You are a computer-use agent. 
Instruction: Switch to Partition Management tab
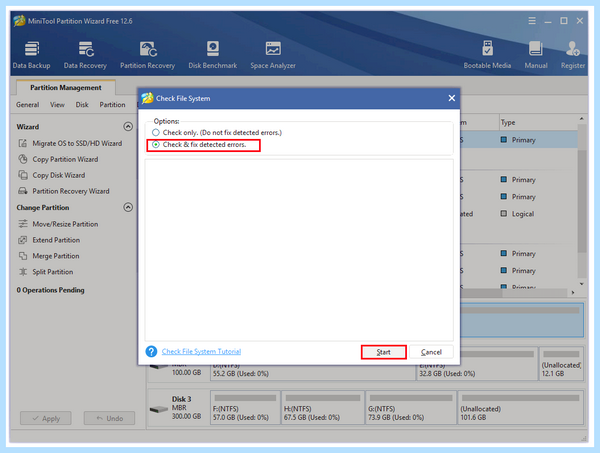[66, 88]
